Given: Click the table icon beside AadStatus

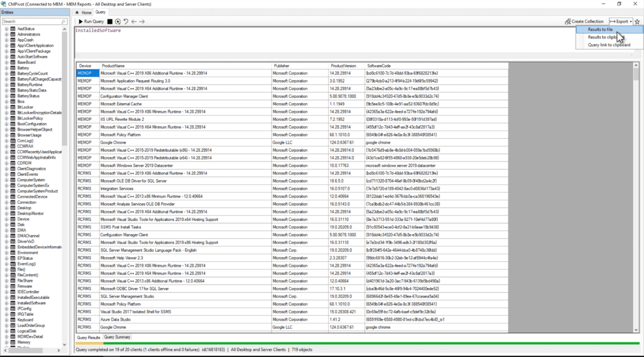Looking at the screenshot, I should click(x=13, y=29).
